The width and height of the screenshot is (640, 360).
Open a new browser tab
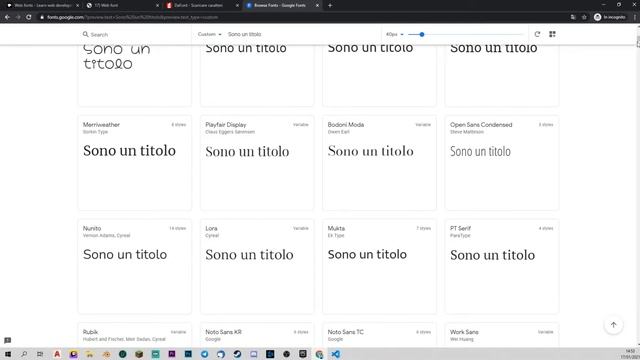tap(330, 5)
